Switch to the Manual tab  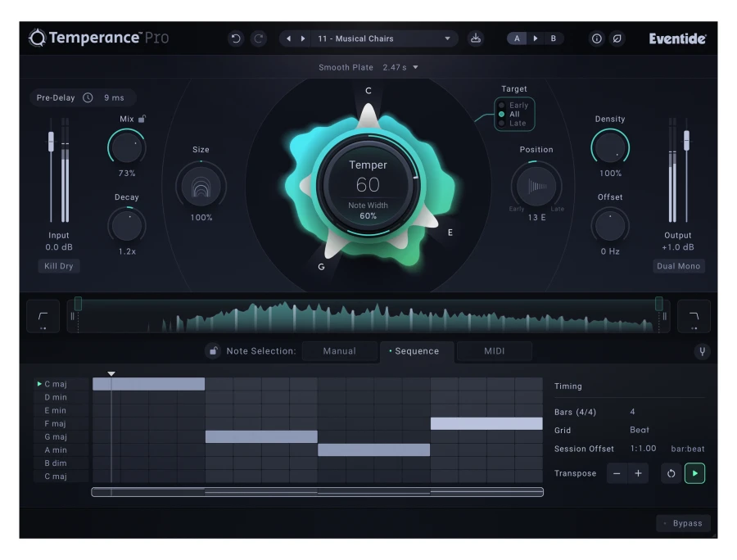click(339, 351)
